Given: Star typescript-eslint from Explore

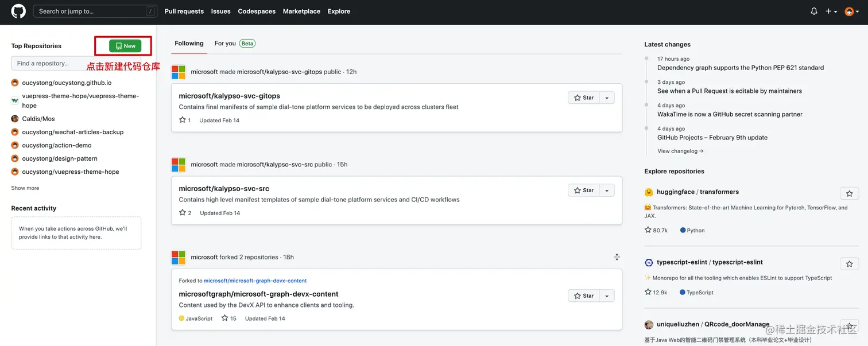Looking at the screenshot, I should pyautogui.click(x=849, y=264).
